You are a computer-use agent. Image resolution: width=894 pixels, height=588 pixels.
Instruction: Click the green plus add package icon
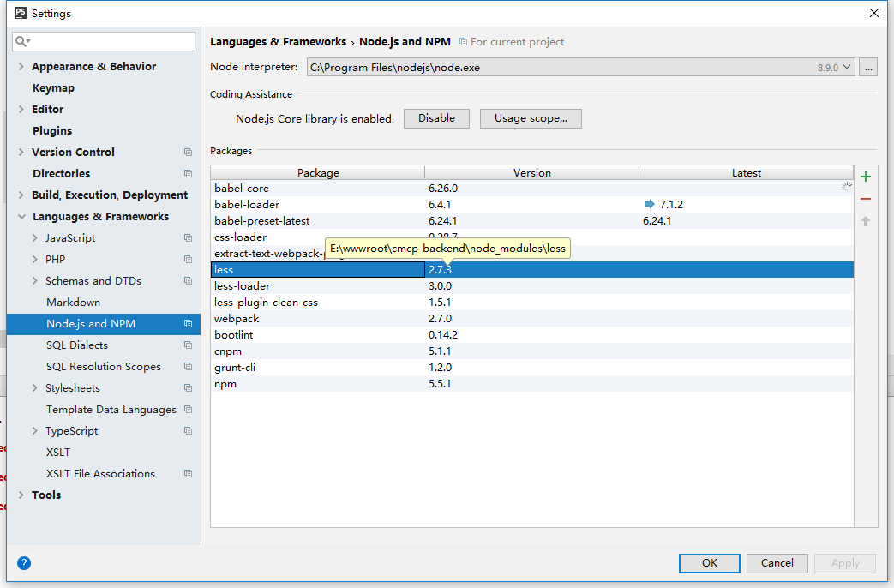point(866,177)
